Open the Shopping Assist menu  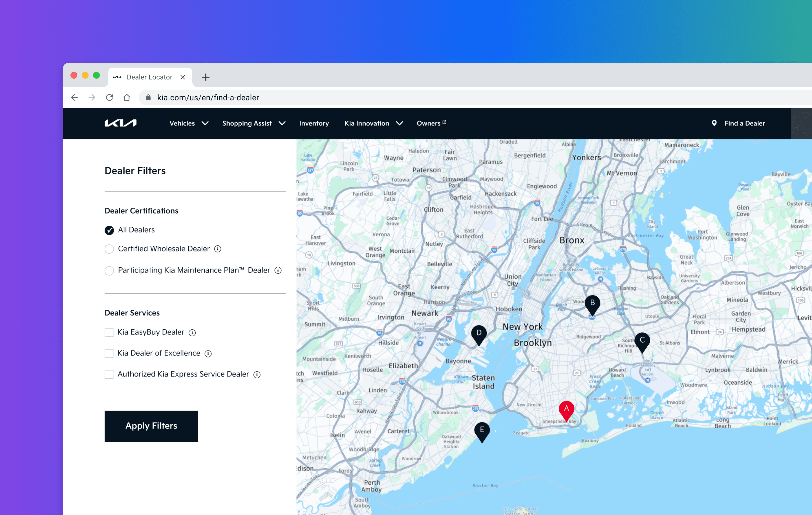pos(247,123)
